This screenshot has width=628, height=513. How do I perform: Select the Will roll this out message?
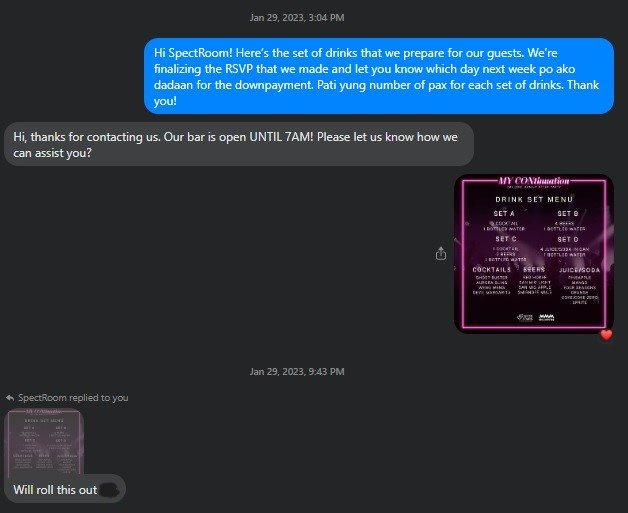click(x=65, y=489)
